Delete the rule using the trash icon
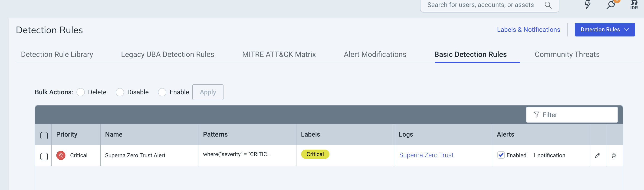The height and width of the screenshot is (190, 644). click(x=614, y=156)
